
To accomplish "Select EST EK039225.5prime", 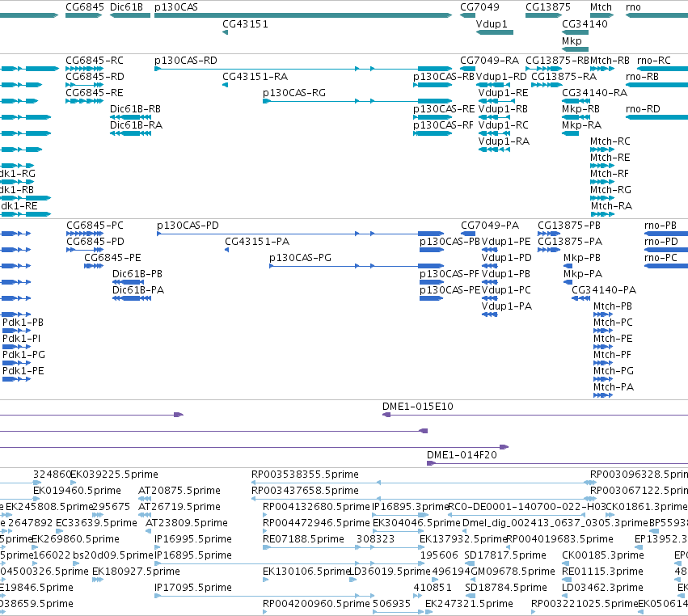I will point(115,475).
